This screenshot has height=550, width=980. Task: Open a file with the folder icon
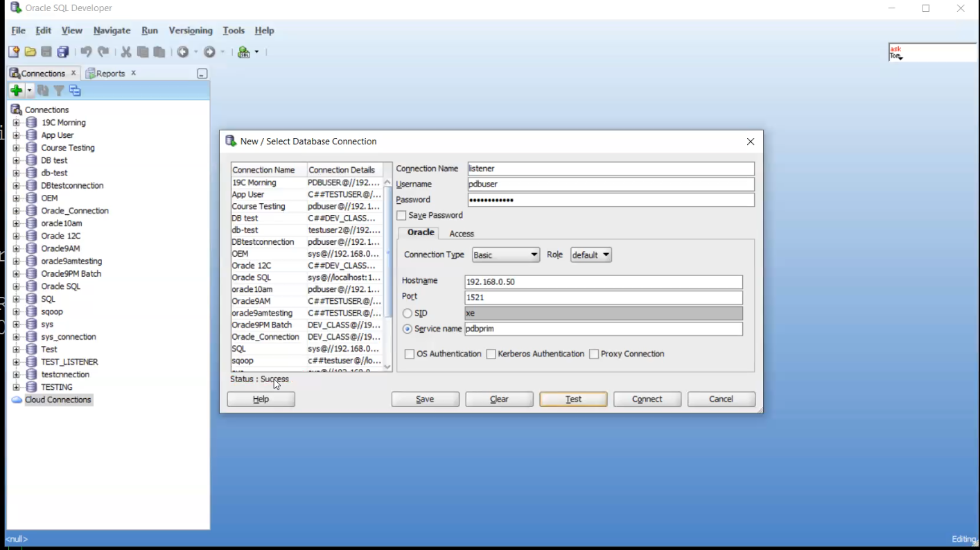pos(30,52)
